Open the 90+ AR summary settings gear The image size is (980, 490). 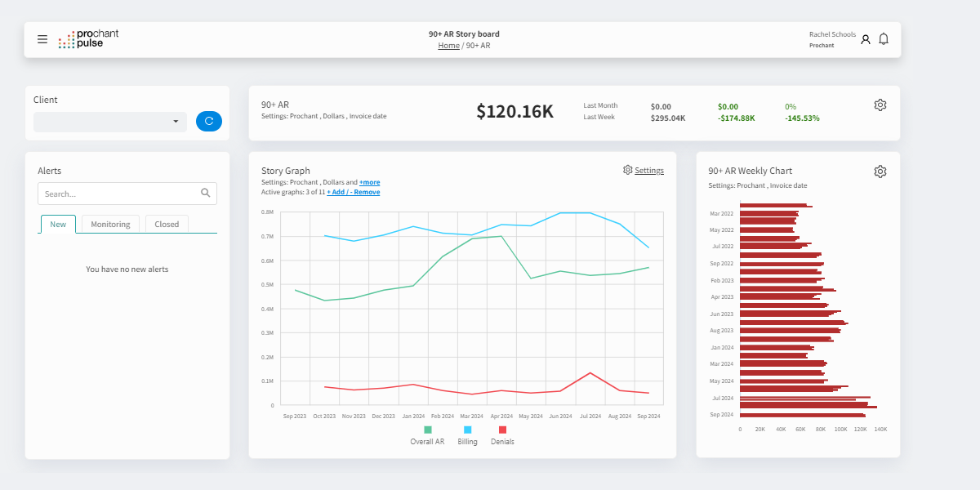coord(880,105)
